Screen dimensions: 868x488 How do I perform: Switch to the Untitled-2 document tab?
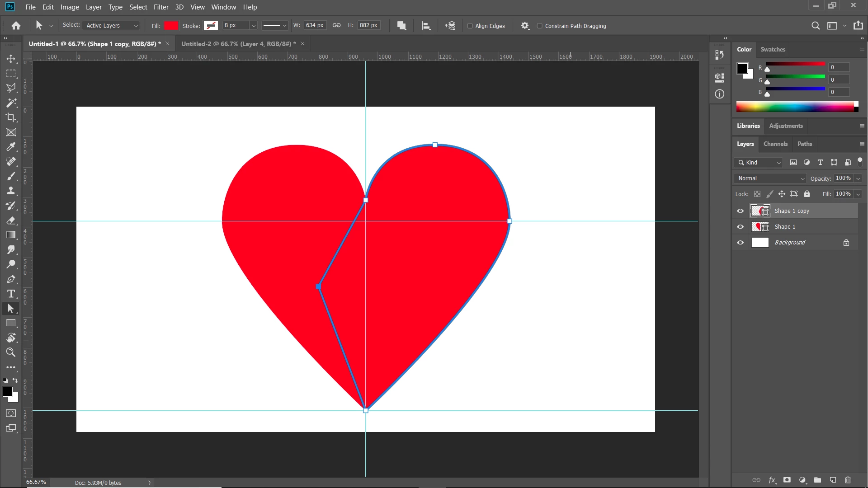pyautogui.click(x=238, y=44)
